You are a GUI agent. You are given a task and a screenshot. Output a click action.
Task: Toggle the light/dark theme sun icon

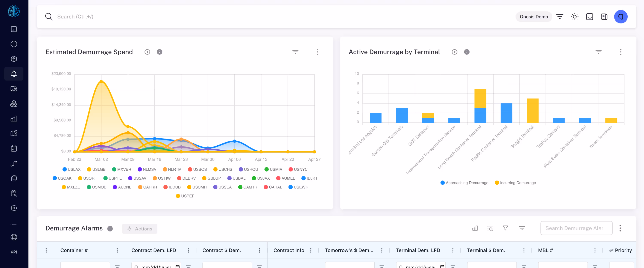(574, 17)
